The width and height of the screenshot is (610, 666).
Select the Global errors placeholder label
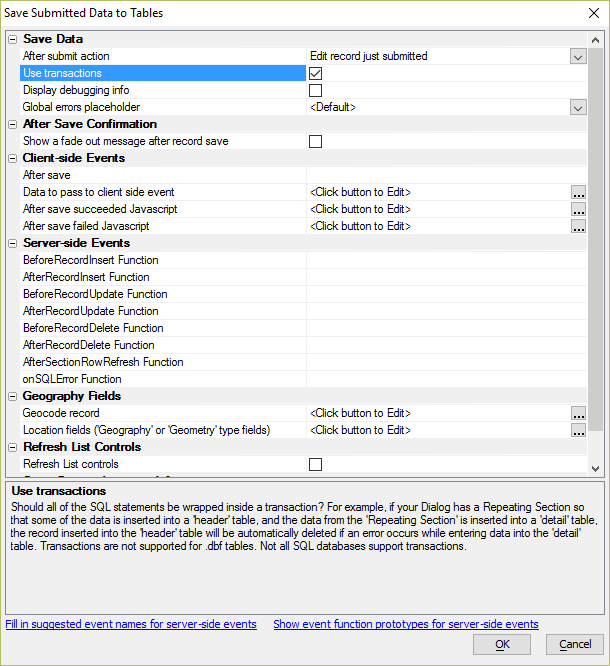coord(81,107)
